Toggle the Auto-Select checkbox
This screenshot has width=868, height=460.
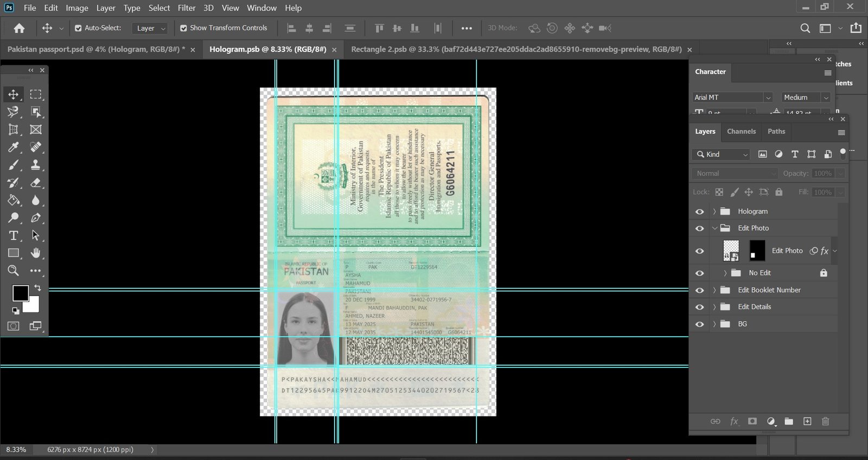(x=78, y=28)
